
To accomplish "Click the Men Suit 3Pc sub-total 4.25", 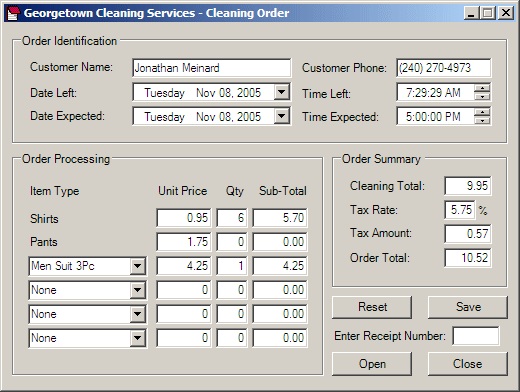I will 280,266.
